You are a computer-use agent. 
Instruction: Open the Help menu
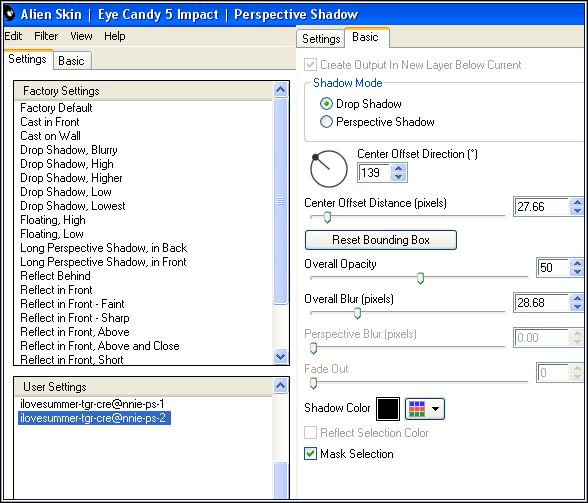pos(114,36)
